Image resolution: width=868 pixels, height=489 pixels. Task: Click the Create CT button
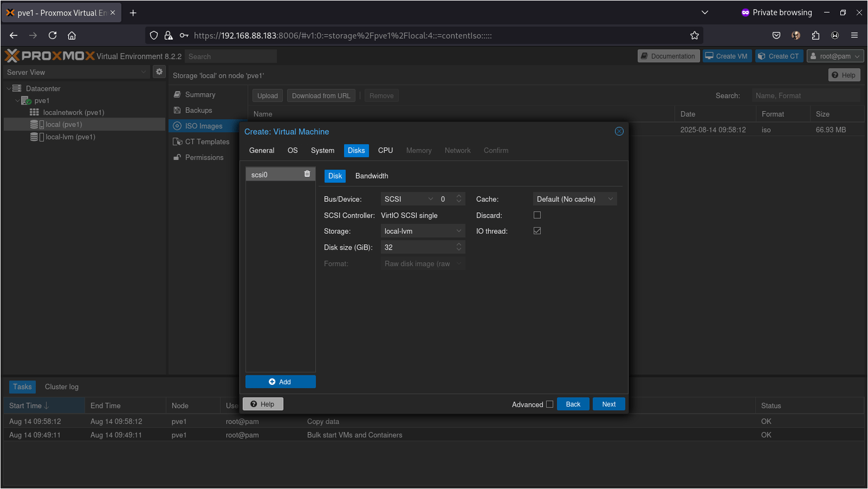pyautogui.click(x=779, y=56)
